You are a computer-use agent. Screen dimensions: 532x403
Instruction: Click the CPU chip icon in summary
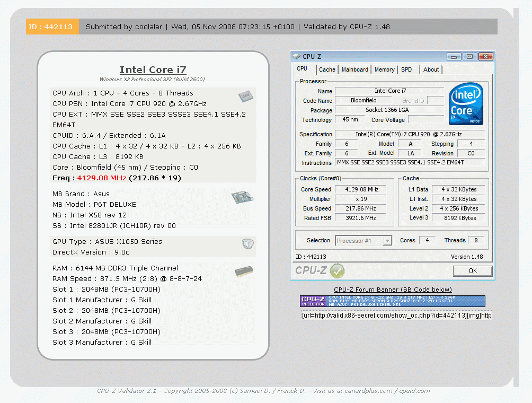click(245, 96)
